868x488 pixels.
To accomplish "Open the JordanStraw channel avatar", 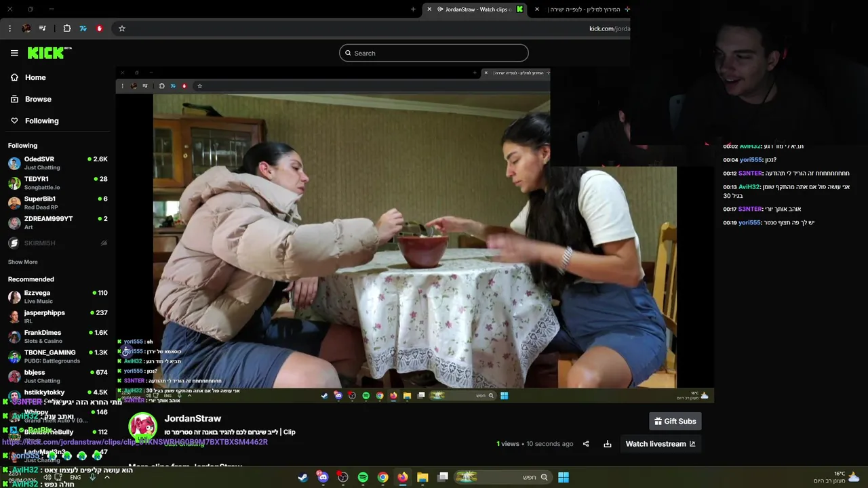I will (143, 427).
